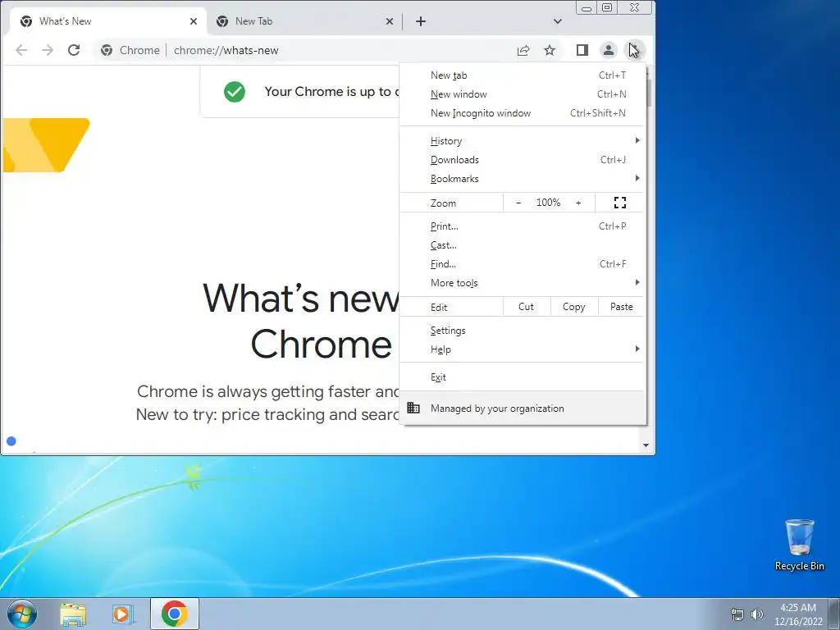Open Windows Media Player from taskbar

pyautogui.click(x=122, y=614)
